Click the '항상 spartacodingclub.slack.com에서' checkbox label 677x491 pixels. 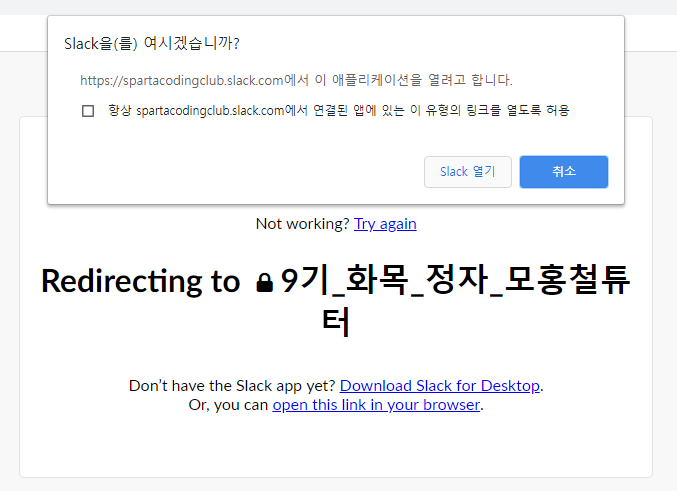click(x=338, y=111)
